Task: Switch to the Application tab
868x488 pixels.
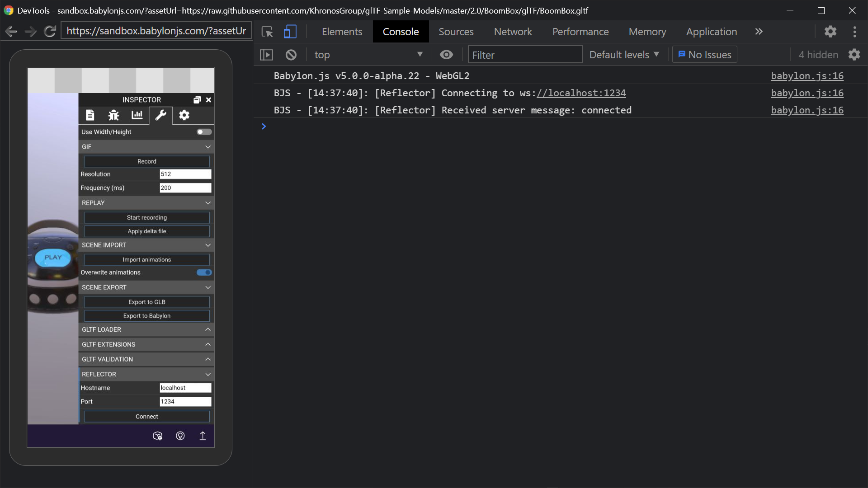Action: 711,32
